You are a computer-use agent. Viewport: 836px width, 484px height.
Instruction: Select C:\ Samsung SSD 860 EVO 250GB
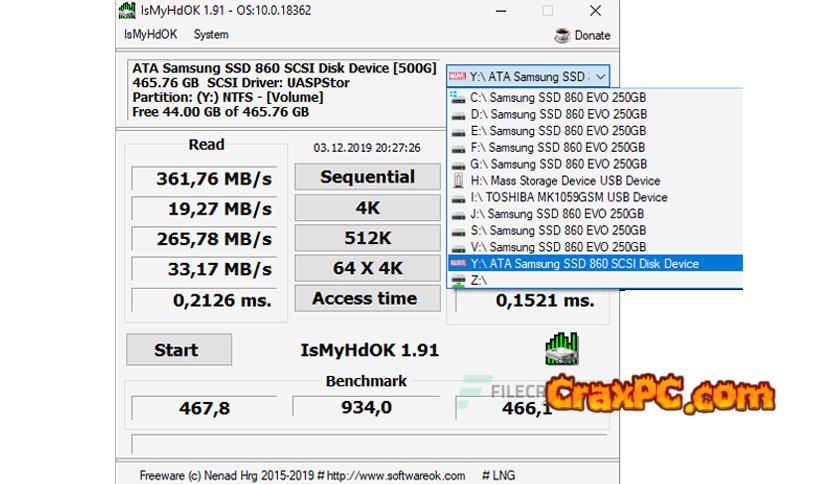click(x=595, y=98)
